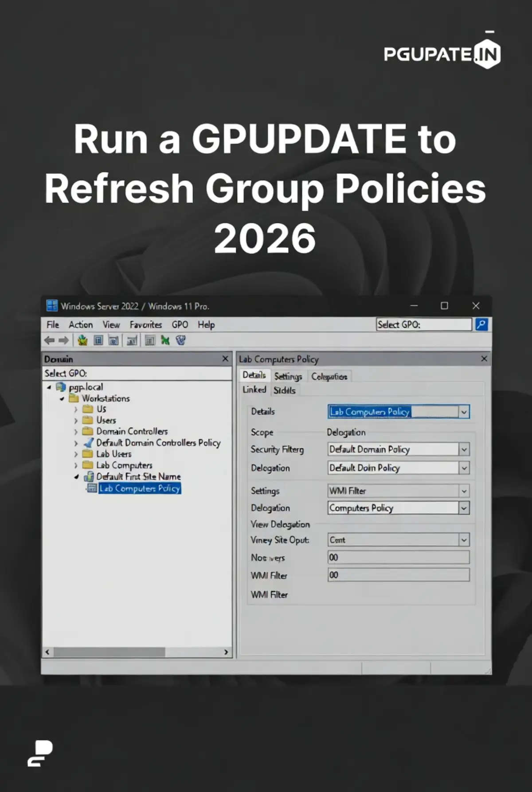Select Lab Users in the tree
The image size is (532, 792).
coord(114,454)
